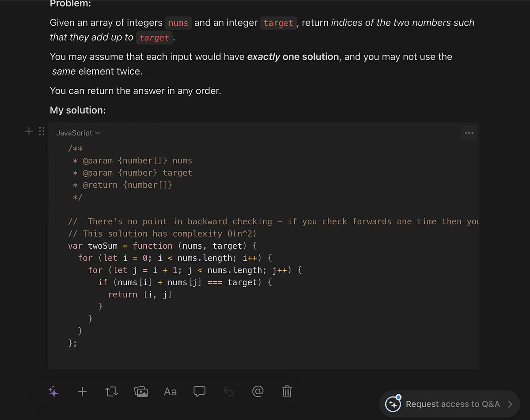Undo the last change with the undo arrow
Image resolution: width=530 pixels, height=420 pixels.
228,391
